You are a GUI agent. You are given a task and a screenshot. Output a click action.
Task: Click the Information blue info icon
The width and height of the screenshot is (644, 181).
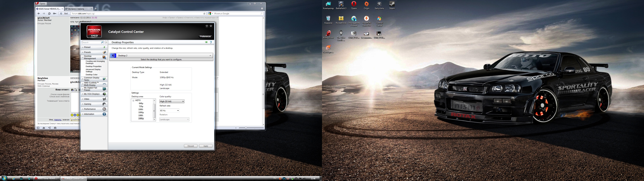(x=104, y=114)
